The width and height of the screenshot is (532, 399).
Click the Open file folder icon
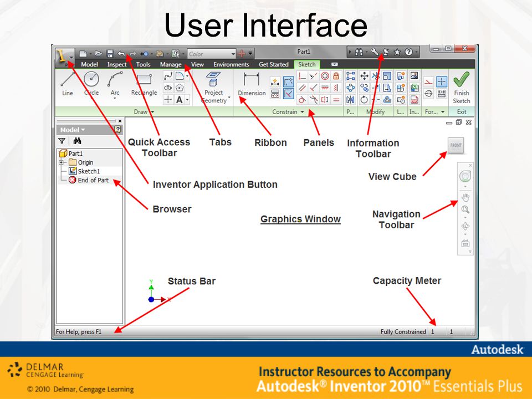pos(99,54)
